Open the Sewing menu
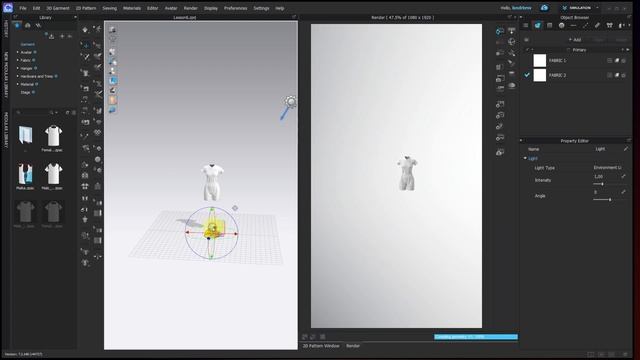This screenshot has height=360, width=640. (109, 8)
